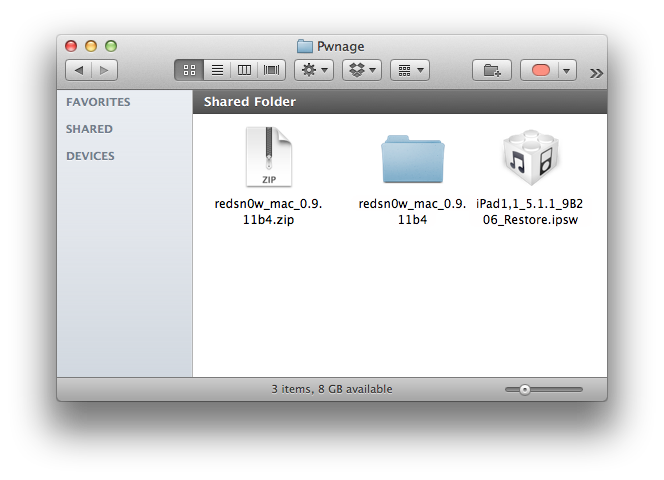Select the iPad1,1_5.1.1 Restore.ipsw file icon
The width and height of the screenshot is (664, 480).
point(526,158)
